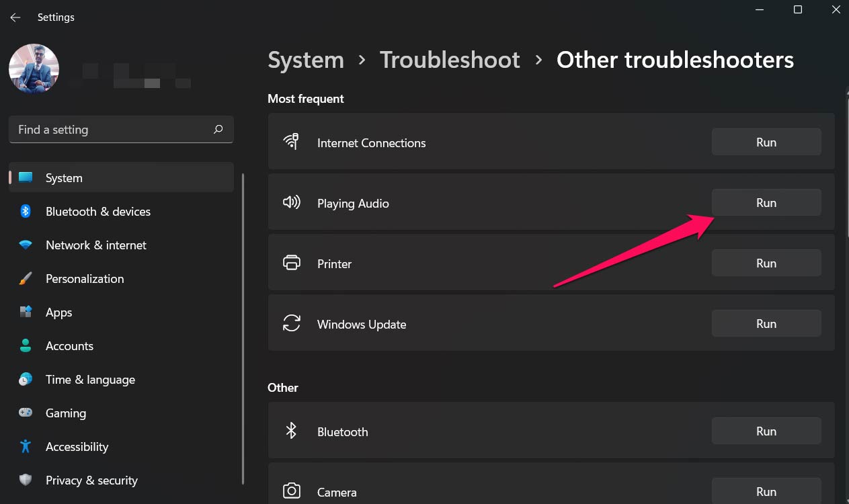Click the Printer icon in troubleshooter list
The height and width of the screenshot is (504, 849).
(x=291, y=262)
